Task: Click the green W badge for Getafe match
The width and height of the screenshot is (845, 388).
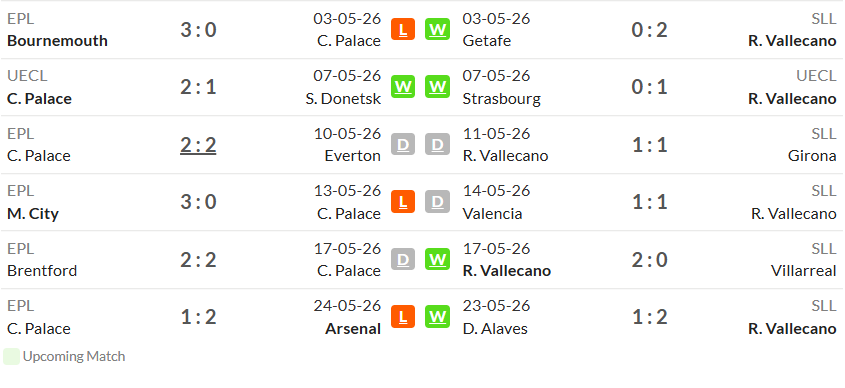Action: click(x=437, y=29)
